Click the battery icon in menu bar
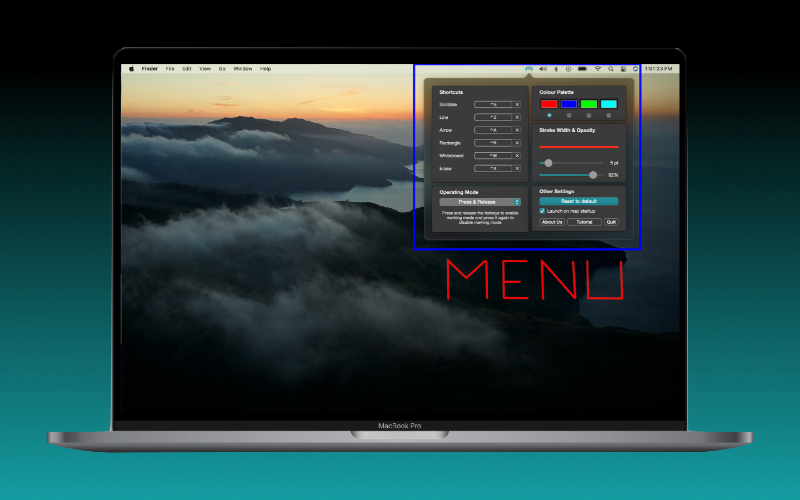Image resolution: width=800 pixels, height=500 pixels. (x=583, y=68)
